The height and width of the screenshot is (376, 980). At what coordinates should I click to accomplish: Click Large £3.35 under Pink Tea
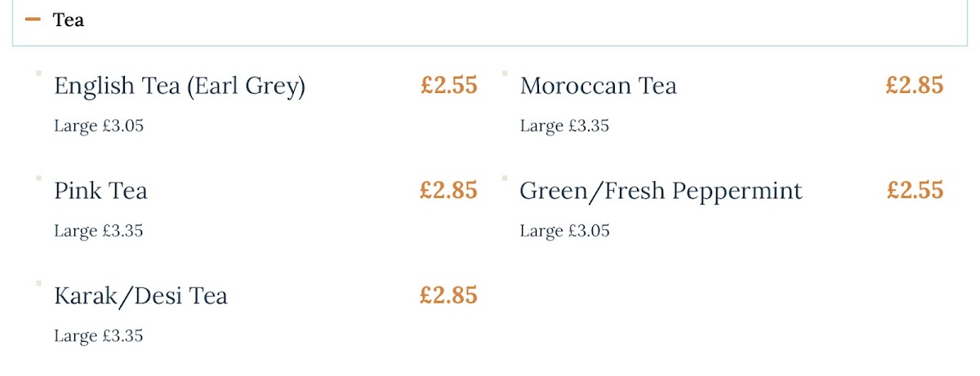(99, 231)
